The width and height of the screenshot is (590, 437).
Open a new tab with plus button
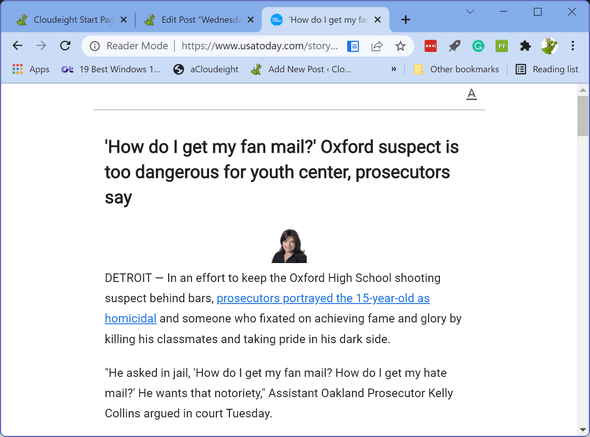coord(406,20)
